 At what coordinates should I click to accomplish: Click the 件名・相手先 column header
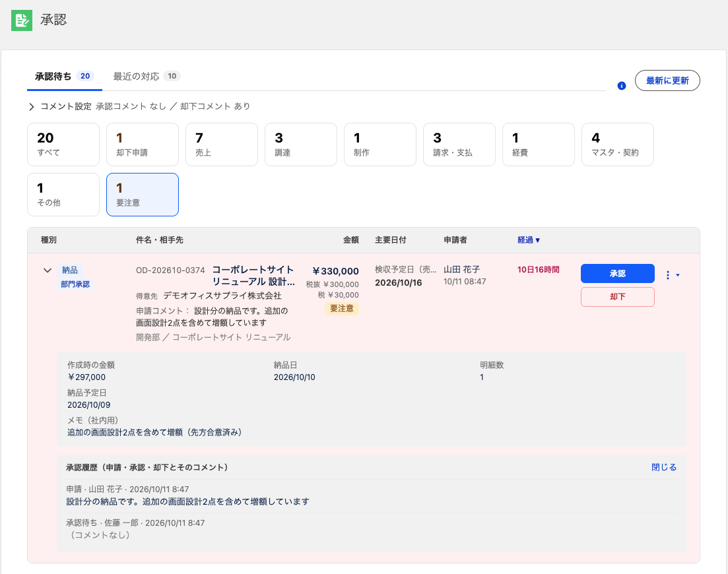[x=159, y=240]
